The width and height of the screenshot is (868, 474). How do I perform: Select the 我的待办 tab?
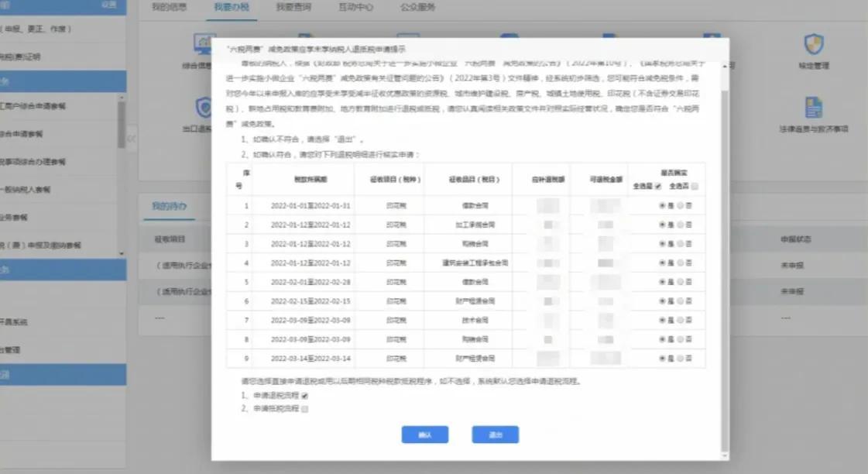(x=170, y=206)
